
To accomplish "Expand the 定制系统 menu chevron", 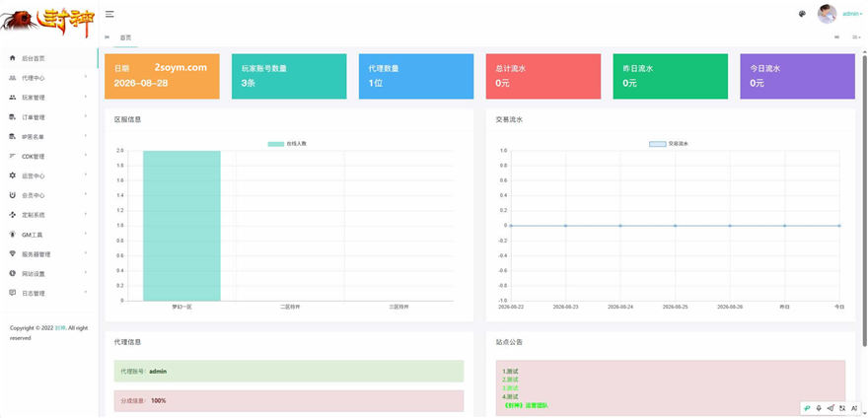I will pos(86,214).
